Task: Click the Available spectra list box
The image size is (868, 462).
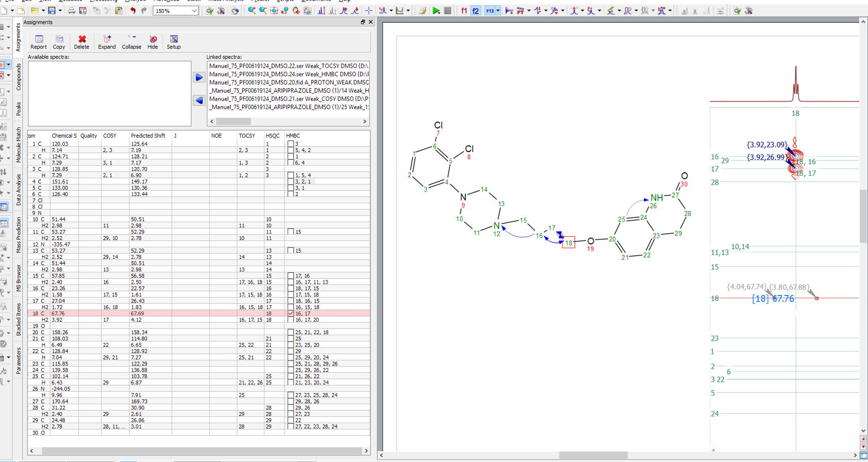Action: (x=109, y=93)
